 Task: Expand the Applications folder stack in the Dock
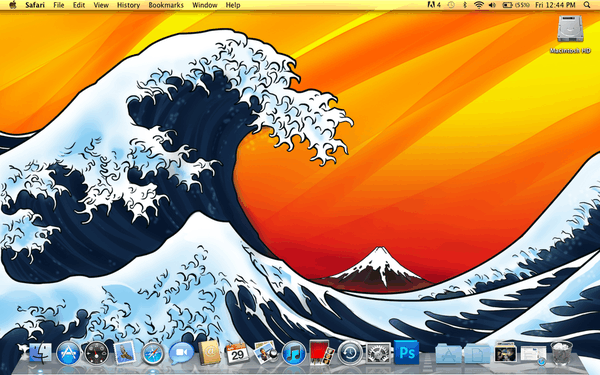pyautogui.click(x=448, y=353)
